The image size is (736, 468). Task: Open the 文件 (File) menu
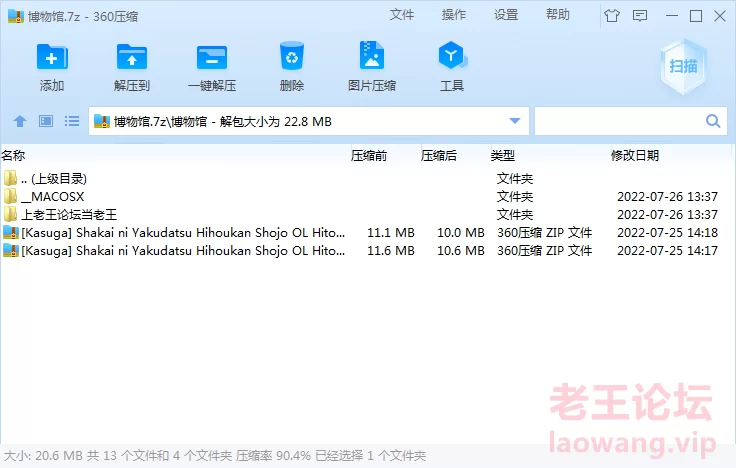click(402, 15)
